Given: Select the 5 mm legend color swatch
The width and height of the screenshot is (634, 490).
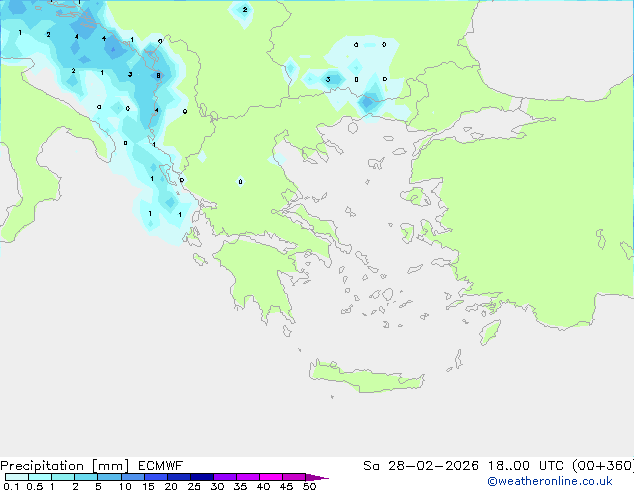Looking at the screenshot, I should coord(109,477).
